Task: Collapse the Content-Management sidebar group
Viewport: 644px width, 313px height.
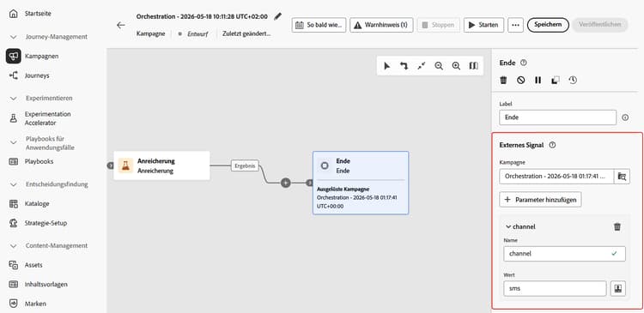Action: [x=14, y=246]
